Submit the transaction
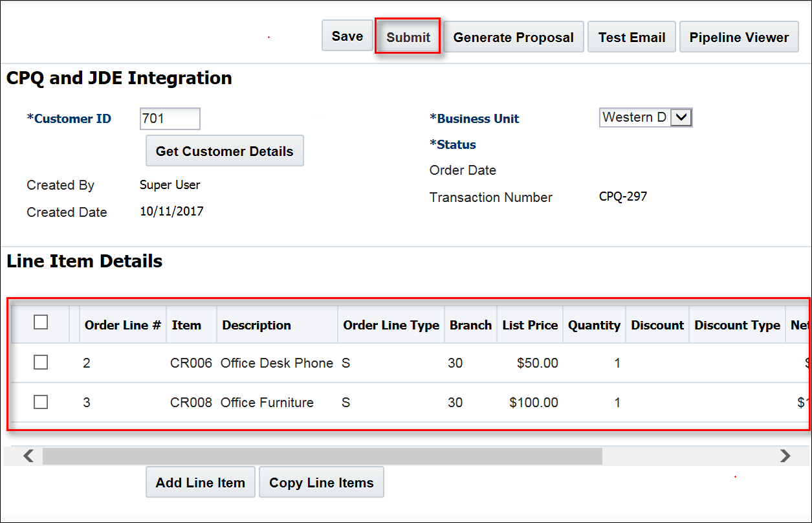This screenshot has height=523, width=812. point(408,37)
